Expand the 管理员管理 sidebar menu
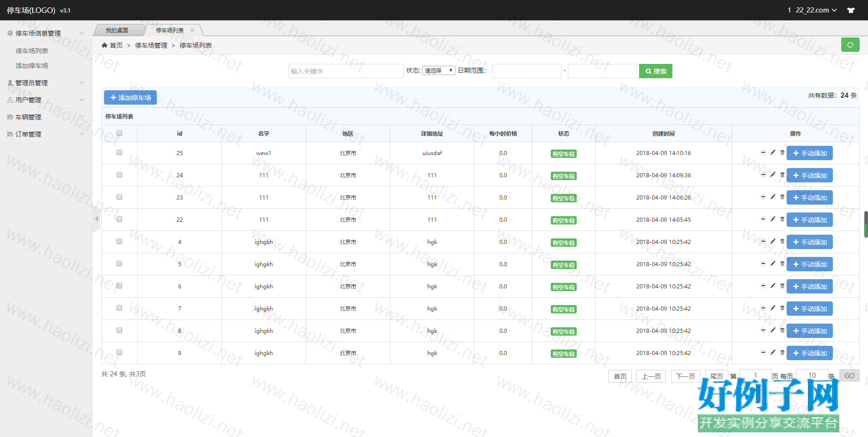The width and height of the screenshot is (868, 437). point(45,83)
